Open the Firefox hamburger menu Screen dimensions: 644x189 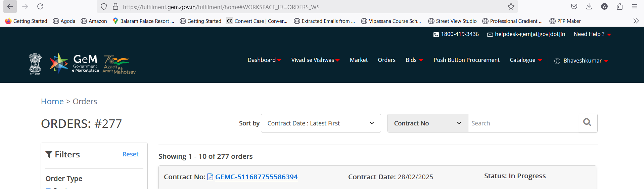click(x=634, y=6)
